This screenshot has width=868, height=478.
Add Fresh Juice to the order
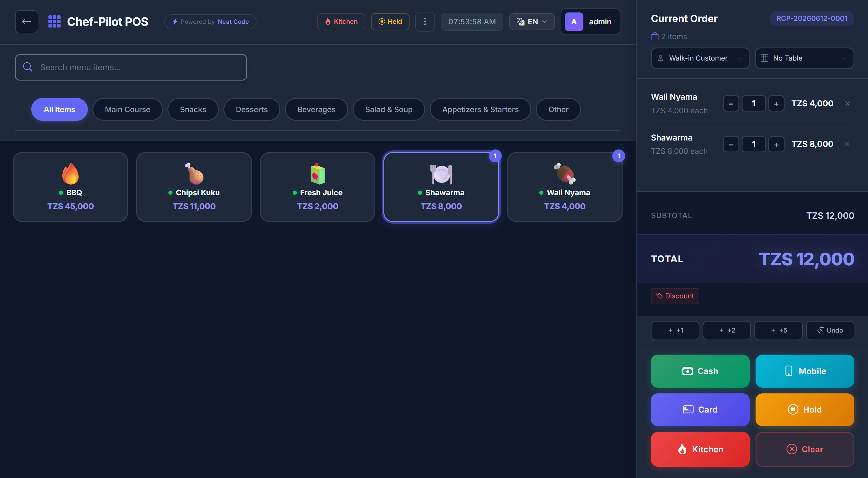pyautogui.click(x=317, y=187)
